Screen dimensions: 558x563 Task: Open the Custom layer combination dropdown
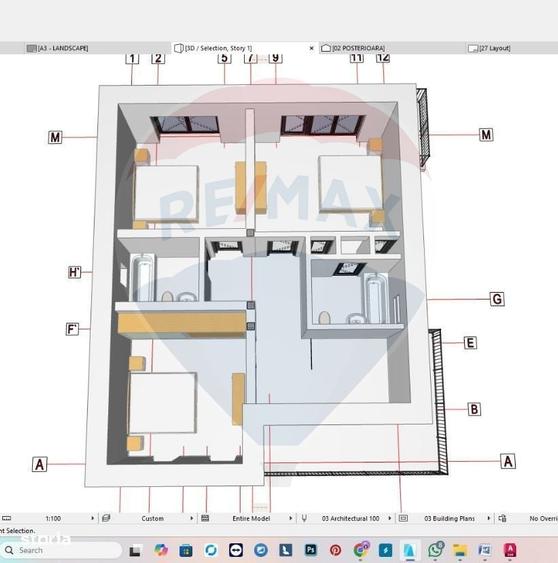pyautogui.click(x=153, y=518)
